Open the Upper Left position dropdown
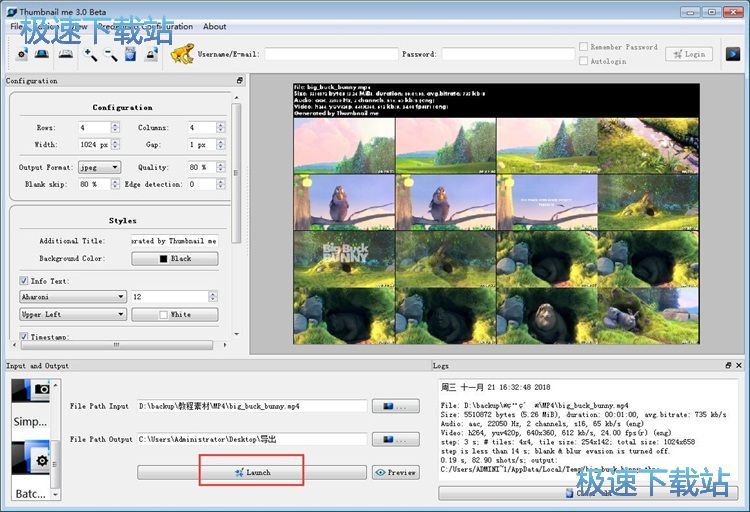 tap(73, 314)
